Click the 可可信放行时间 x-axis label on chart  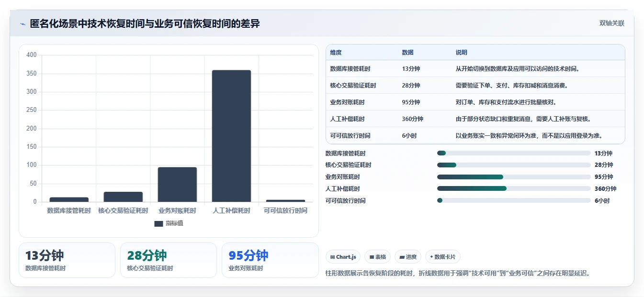pos(285,210)
